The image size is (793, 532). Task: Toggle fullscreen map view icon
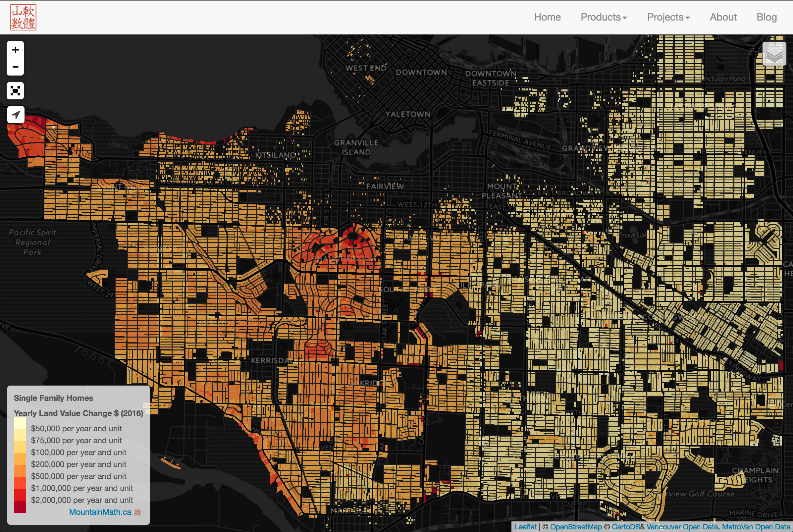tap(15, 91)
